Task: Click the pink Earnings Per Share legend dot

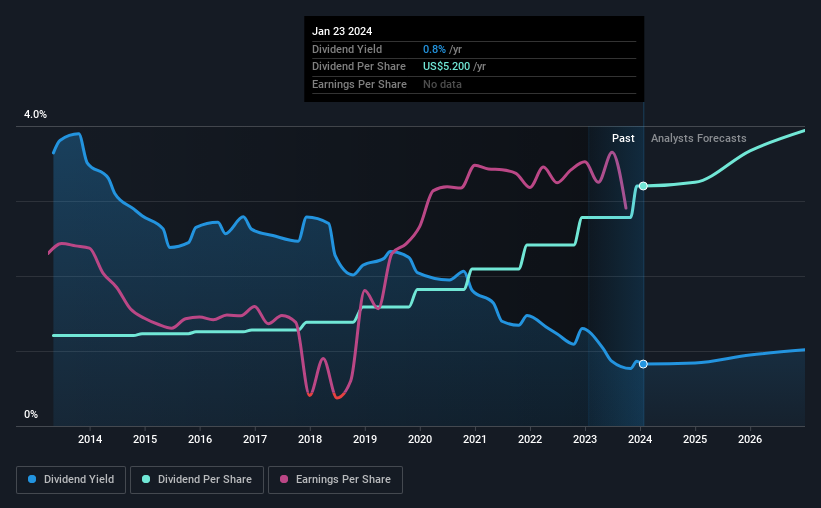Action: click(284, 479)
